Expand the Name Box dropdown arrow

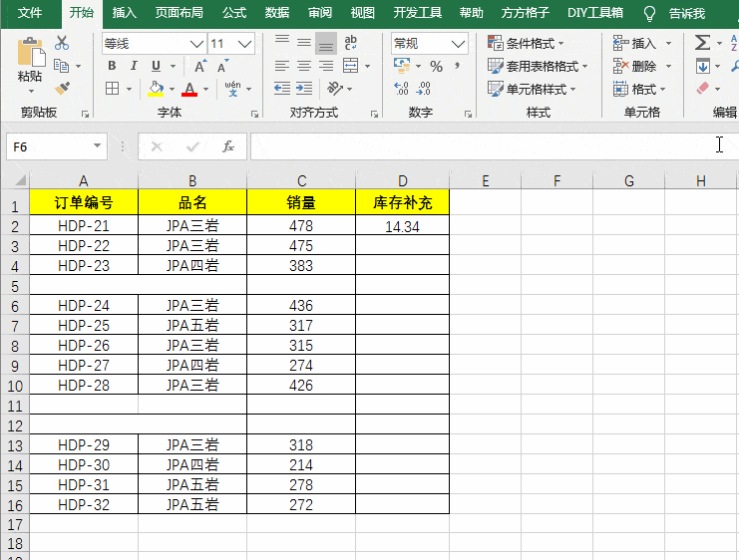point(97,146)
